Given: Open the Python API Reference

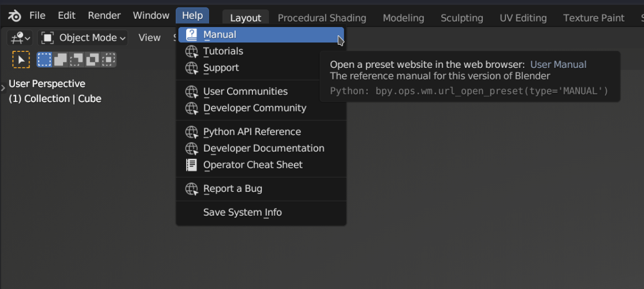Looking at the screenshot, I should point(252,132).
